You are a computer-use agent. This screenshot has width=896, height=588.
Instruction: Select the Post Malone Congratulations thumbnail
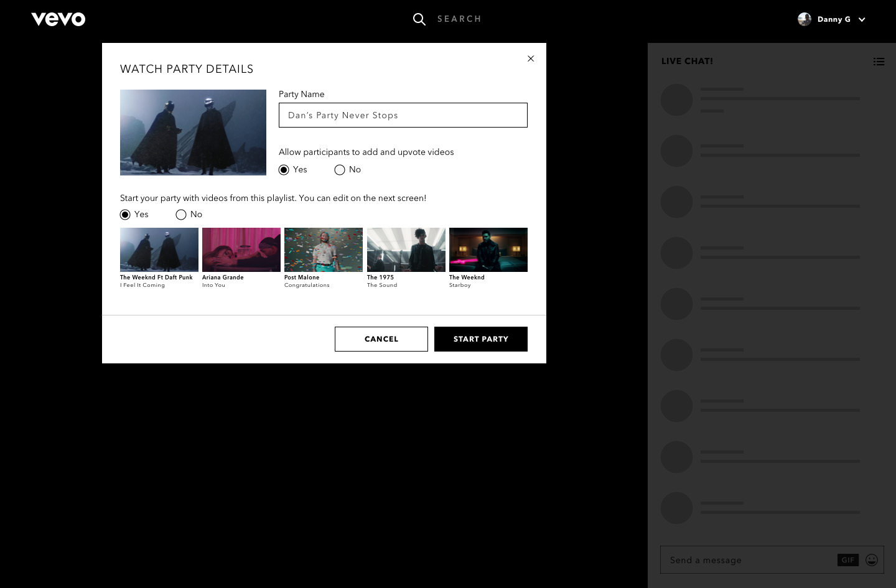coord(324,250)
